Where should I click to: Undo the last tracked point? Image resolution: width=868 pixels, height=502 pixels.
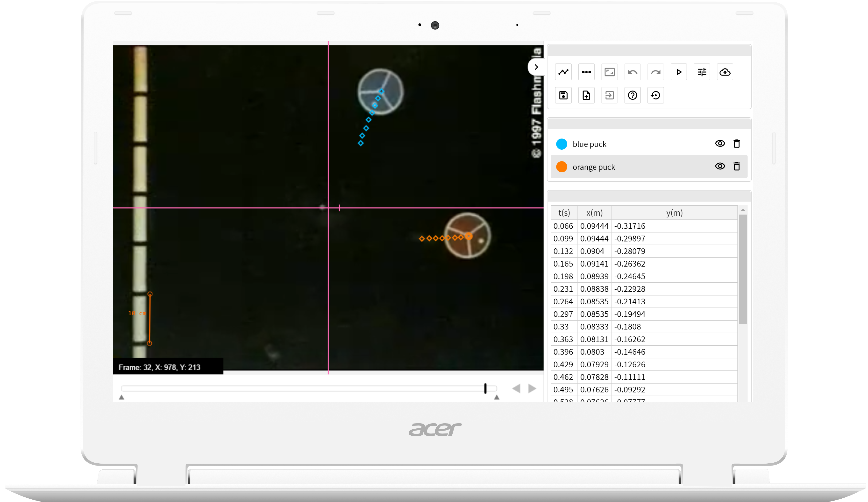(x=632, y=72)
